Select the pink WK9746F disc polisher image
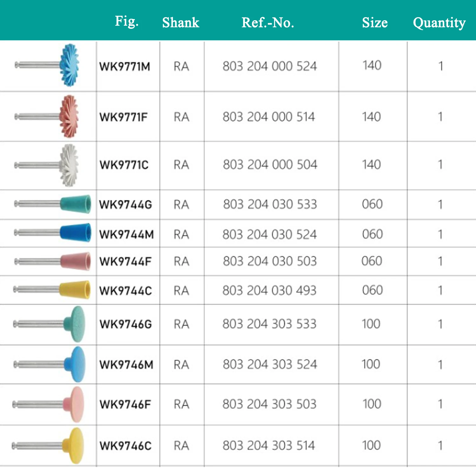 (74, 404)
